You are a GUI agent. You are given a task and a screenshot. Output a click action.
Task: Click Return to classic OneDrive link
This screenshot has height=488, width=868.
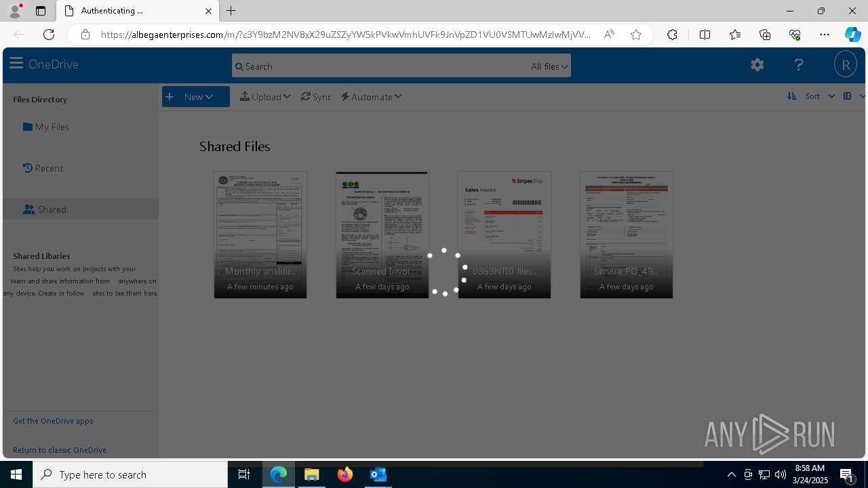coord(60,450)
